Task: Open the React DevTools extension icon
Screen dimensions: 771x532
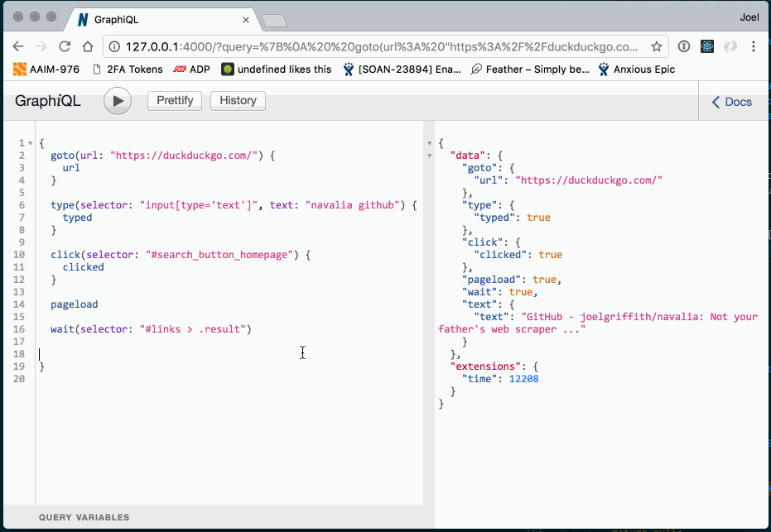Action: coord(707,46)
